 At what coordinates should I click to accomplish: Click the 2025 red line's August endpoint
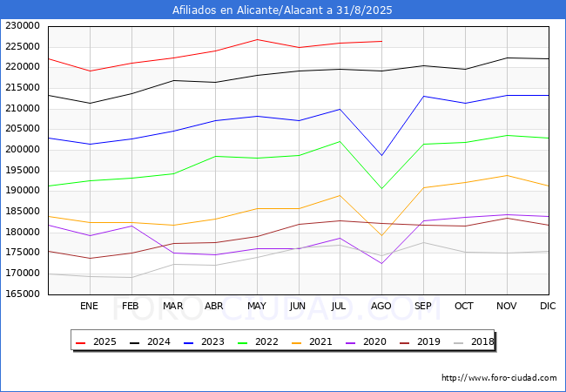(381, 41)
